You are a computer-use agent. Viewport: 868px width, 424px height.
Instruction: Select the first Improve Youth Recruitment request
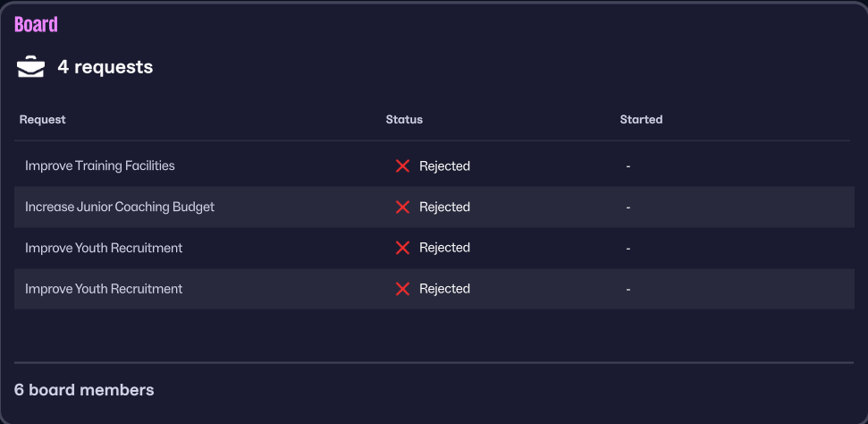tap(104, 248)
